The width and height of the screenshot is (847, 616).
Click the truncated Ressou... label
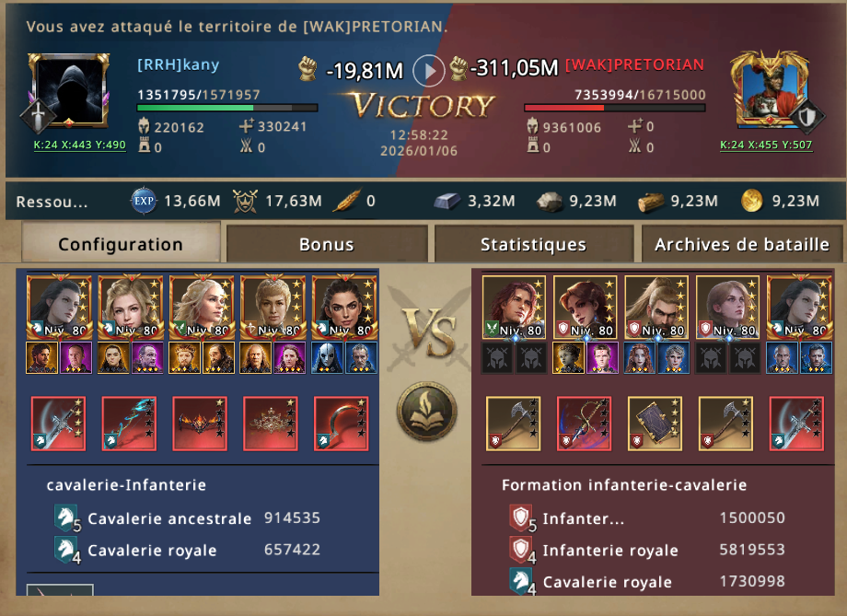pos(52,202)
